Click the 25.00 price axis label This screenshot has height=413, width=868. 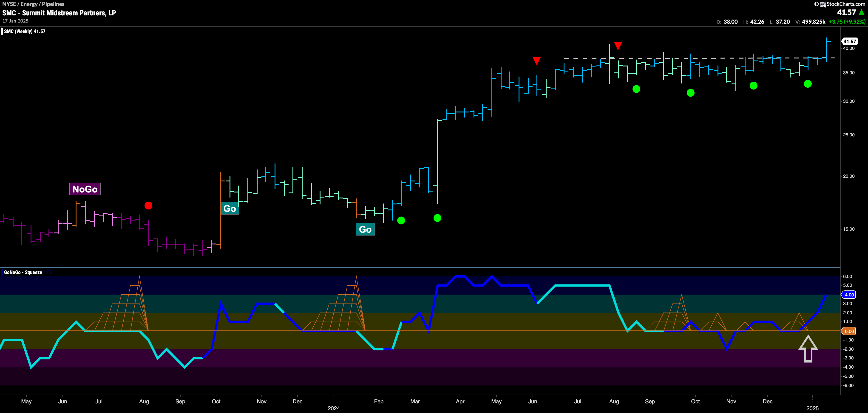[x=849, y=135]
